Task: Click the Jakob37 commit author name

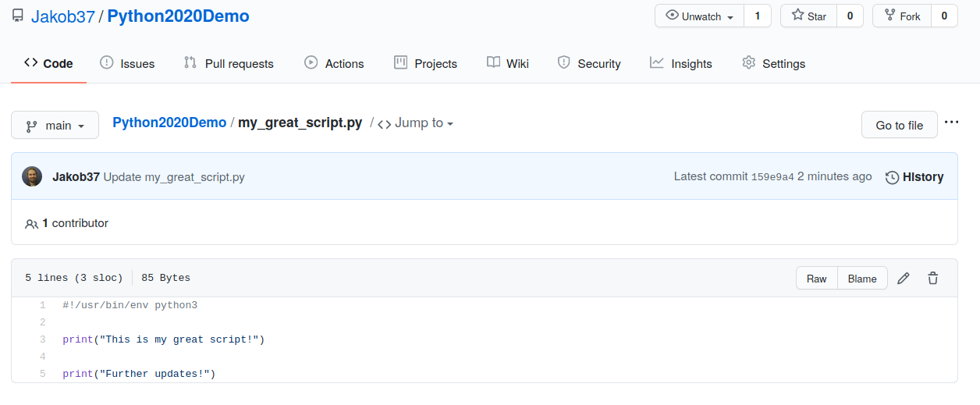Action: point(76,177)
